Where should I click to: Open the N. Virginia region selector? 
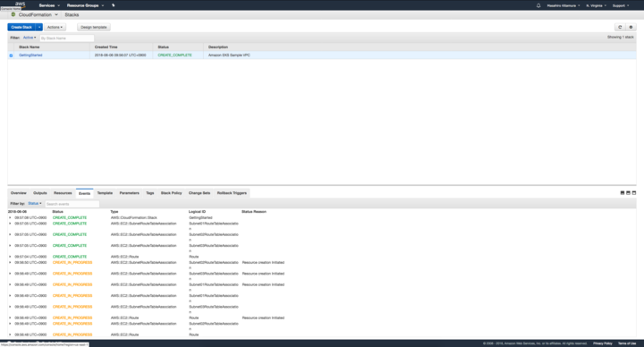(596, 5)
